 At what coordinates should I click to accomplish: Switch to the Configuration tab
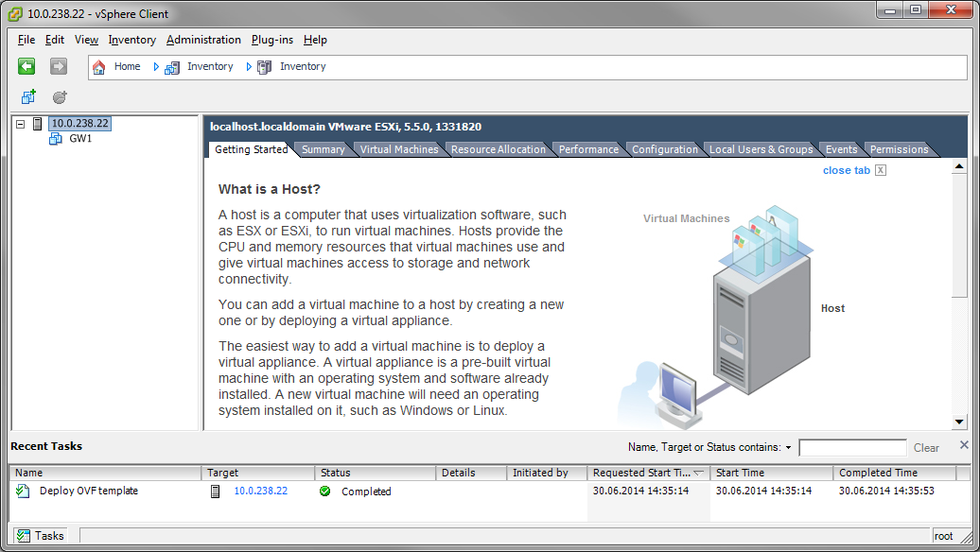tap(664, 149)
